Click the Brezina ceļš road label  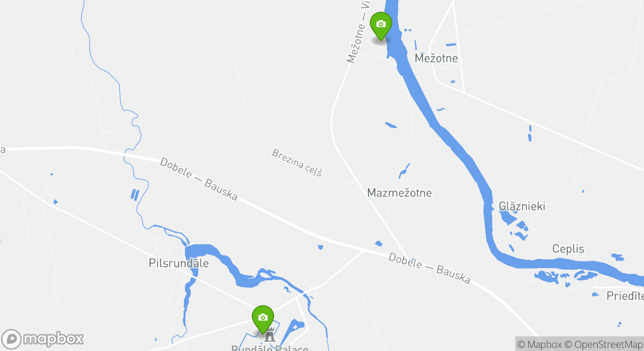tap(297, 163)
